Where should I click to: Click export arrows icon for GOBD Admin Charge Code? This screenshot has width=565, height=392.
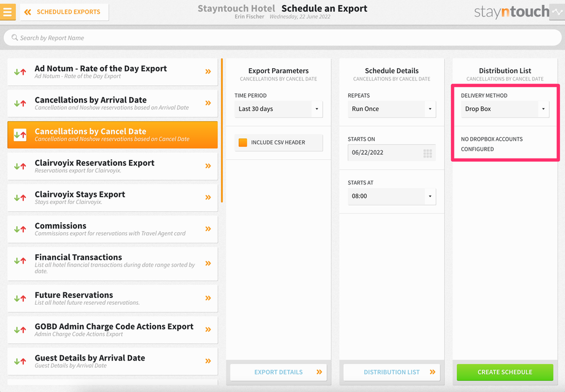[20, 329]
